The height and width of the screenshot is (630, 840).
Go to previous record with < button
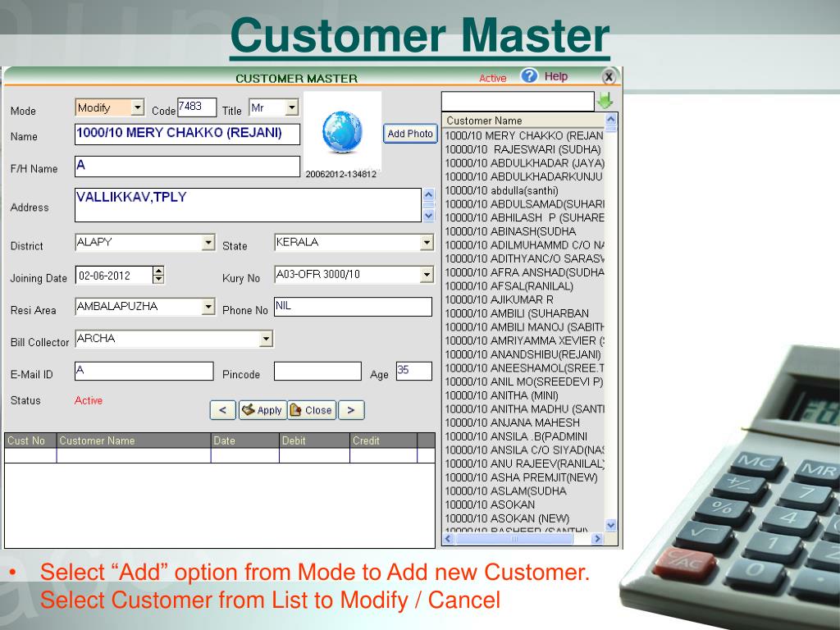[x=223, y=410]
